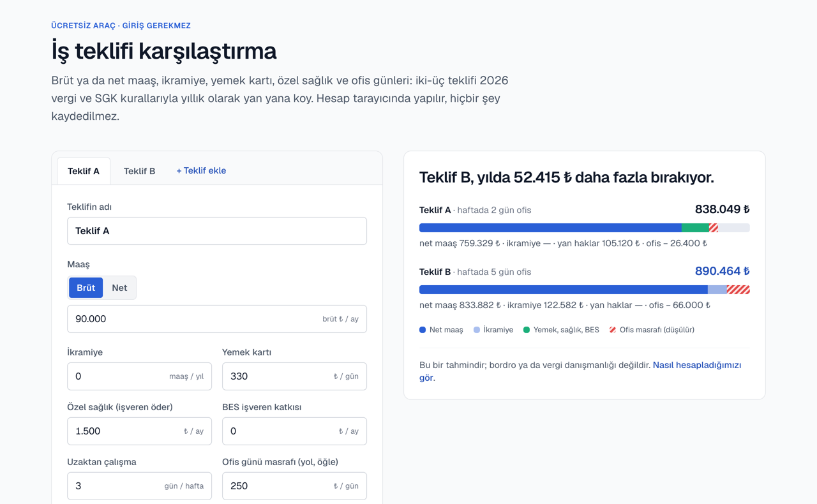Click the Yemek kartı amount field
This screenshot has width=817, height=504.
(x=294, y=376)
